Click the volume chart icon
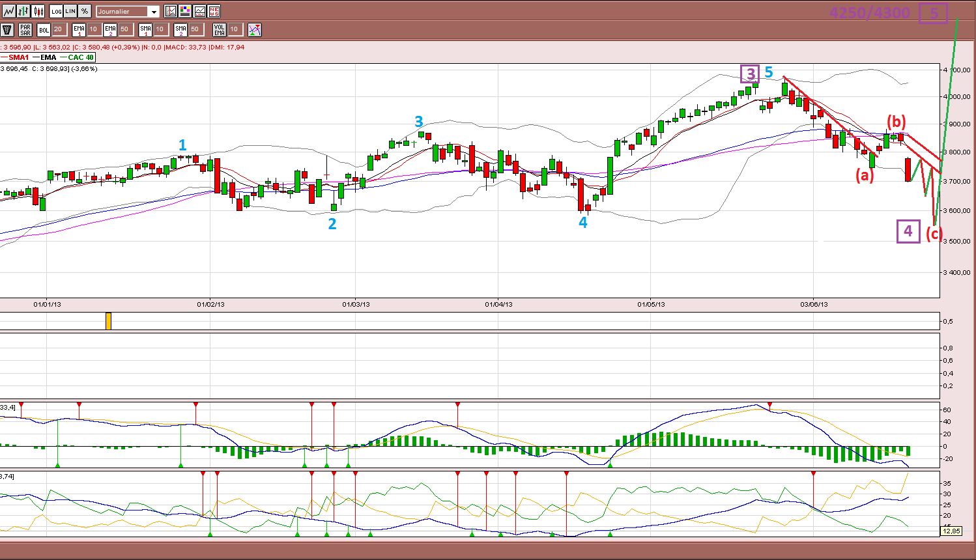976x560 pixels. tap(199, 11)
